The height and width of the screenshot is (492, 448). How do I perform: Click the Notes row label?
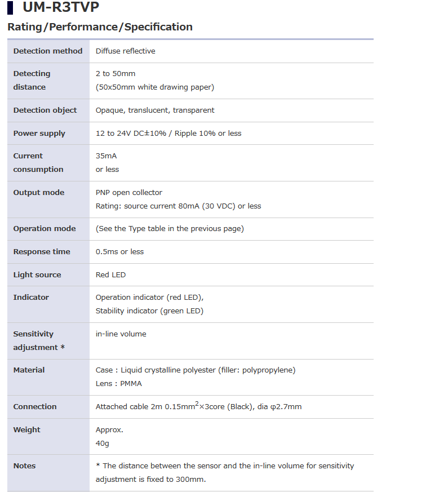click(x=24, y=466)
